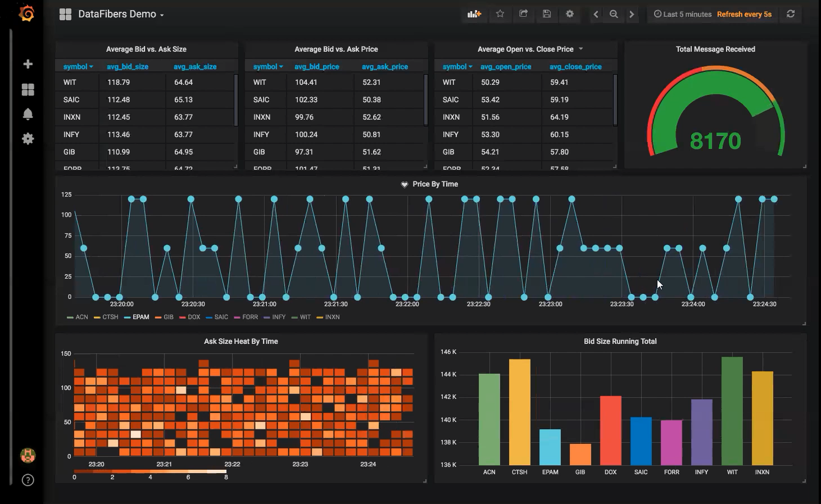Screen dimensions: 821x504
Task: Star this dashboard as favorite
Action: pyautogui.click(x=500, y=14)
